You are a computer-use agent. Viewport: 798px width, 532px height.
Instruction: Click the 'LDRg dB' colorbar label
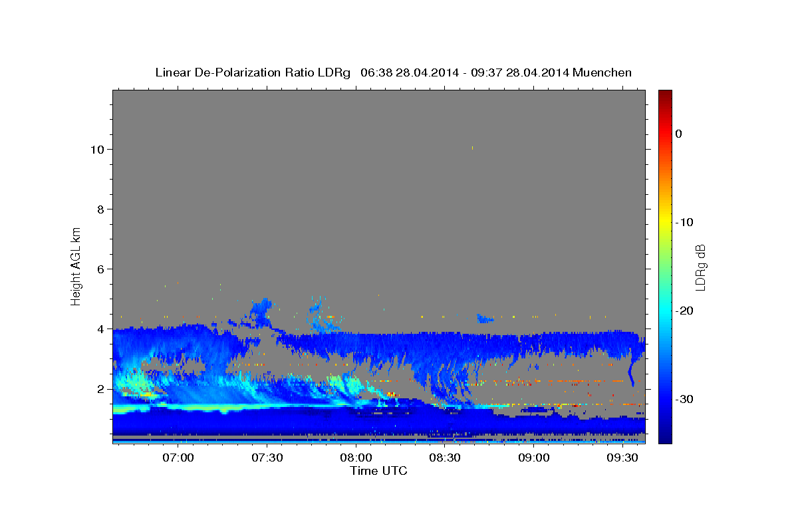pos(700,267)
